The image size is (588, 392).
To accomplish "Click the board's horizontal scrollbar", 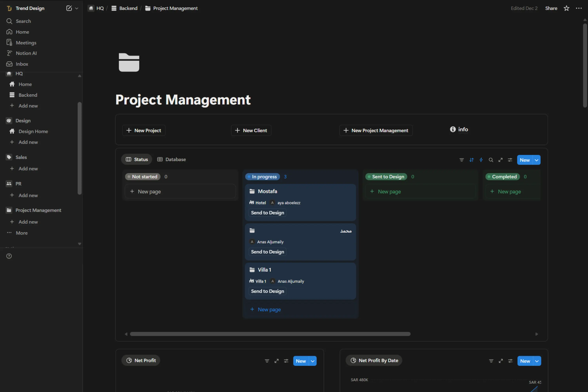I will tap(270, 334).
